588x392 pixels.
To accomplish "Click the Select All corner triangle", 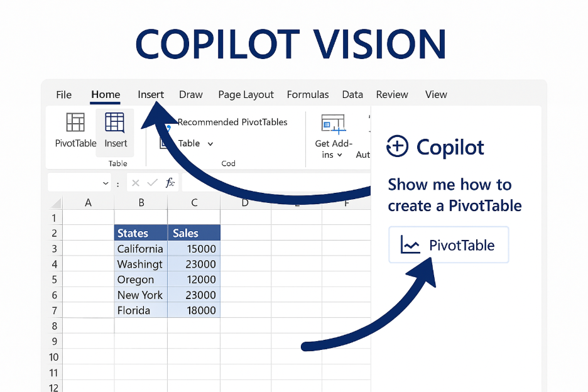I will point(57,204).
